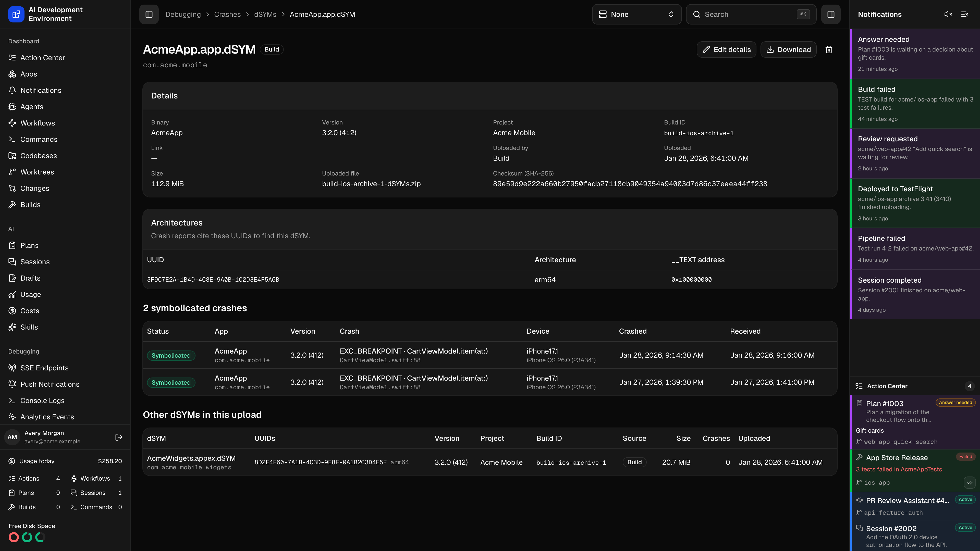Click the SSE Endpoints antenna icon

pos(12,368)
